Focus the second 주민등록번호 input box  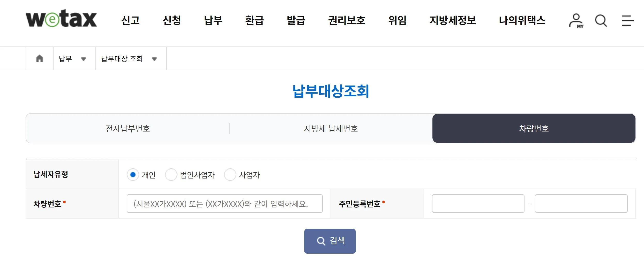pos(581,204)
